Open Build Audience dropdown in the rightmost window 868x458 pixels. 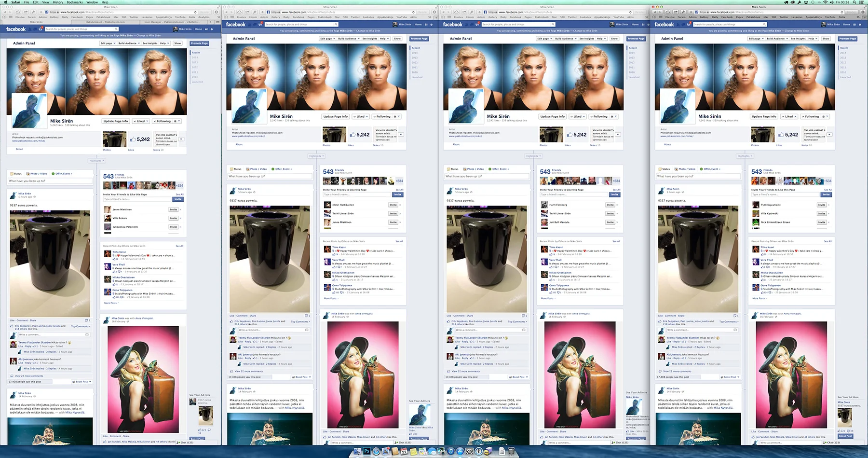(x=776, y=39)
